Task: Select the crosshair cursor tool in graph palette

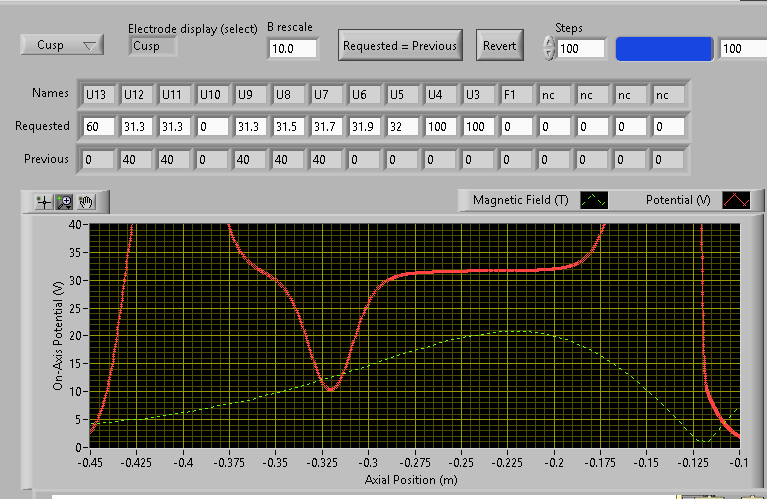Action: (43, 201)
